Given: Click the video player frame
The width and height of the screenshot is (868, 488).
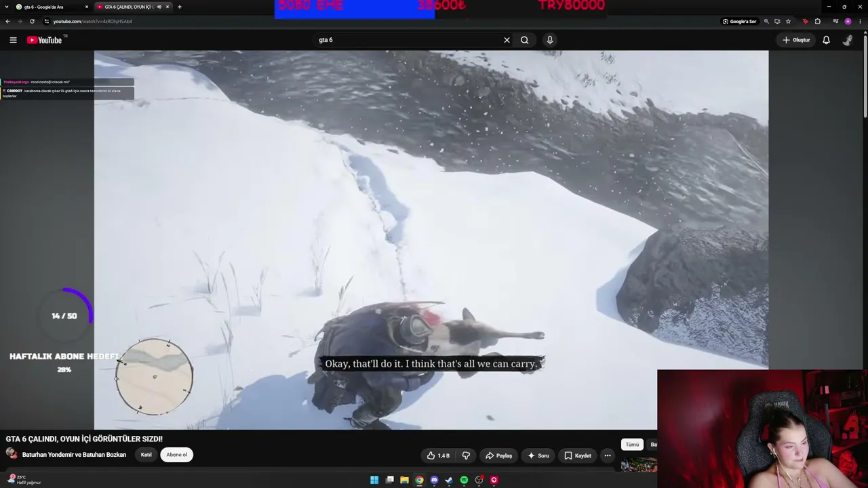Looking at the screenshot, I should [431, 240].
